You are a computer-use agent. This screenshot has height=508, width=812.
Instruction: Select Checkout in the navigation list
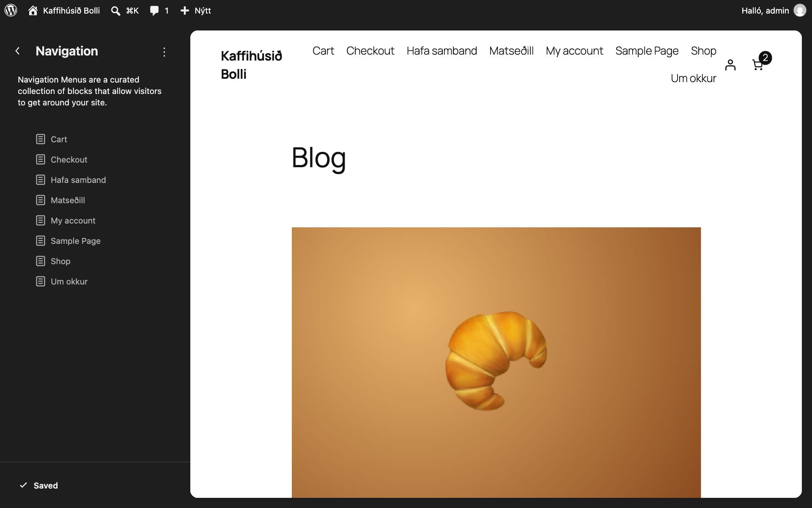pos(69,160)
